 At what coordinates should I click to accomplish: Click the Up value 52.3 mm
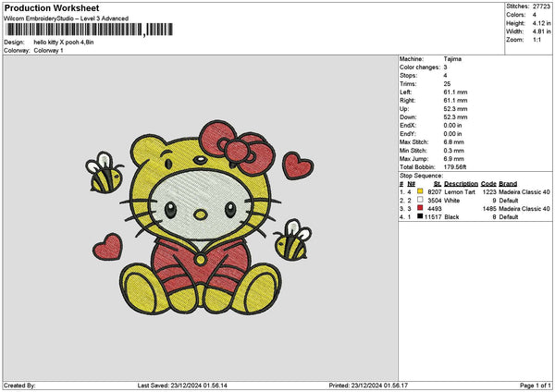click(x=455, y=109)
